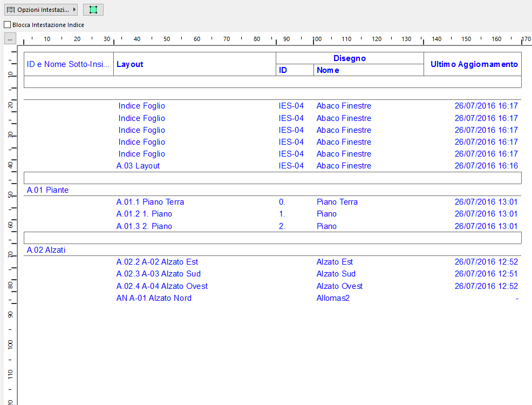Click the A.01.2 1. Piano layout entry
This screenshot has width=532, height=405.
(x=144, y=214)
